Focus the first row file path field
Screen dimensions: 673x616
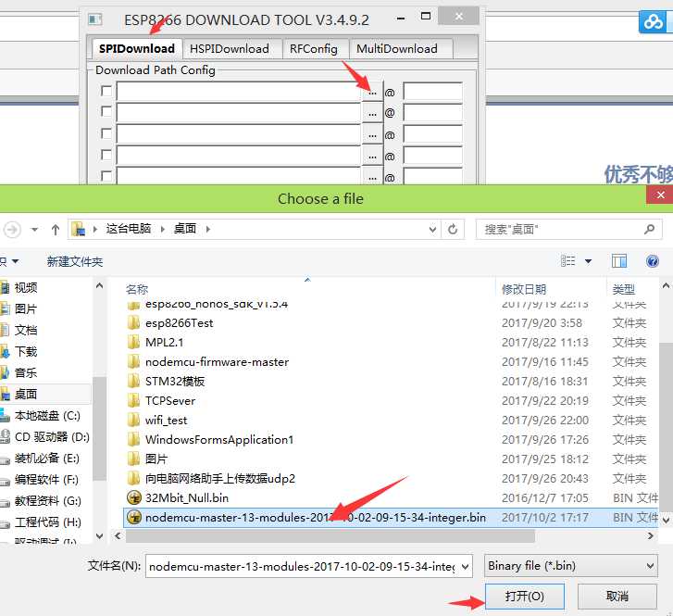coord(239,92)
